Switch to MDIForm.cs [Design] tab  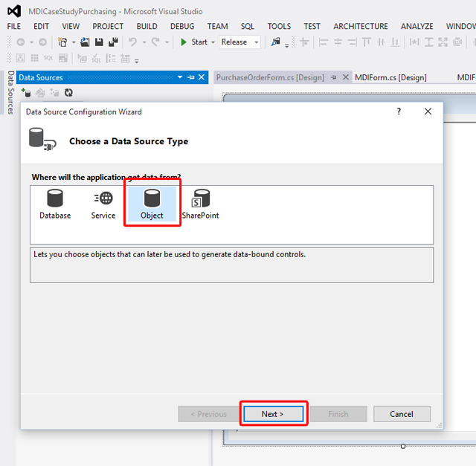[390, 77]
